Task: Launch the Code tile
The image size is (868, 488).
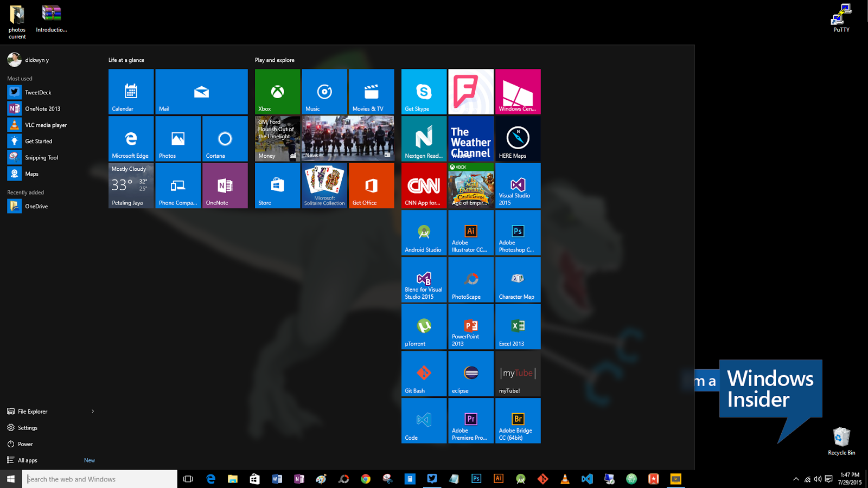Action: [x=424, y=421]
